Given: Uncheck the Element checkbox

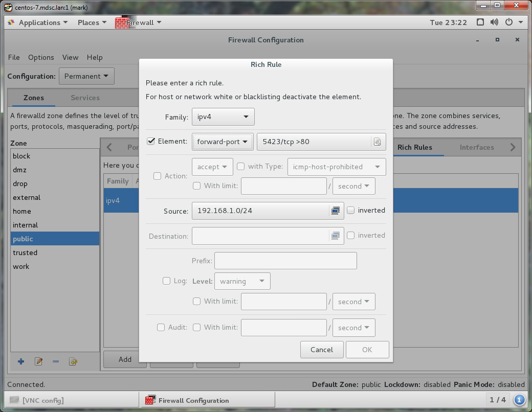Looking at the screenshot, I should [x=151, y=142].
